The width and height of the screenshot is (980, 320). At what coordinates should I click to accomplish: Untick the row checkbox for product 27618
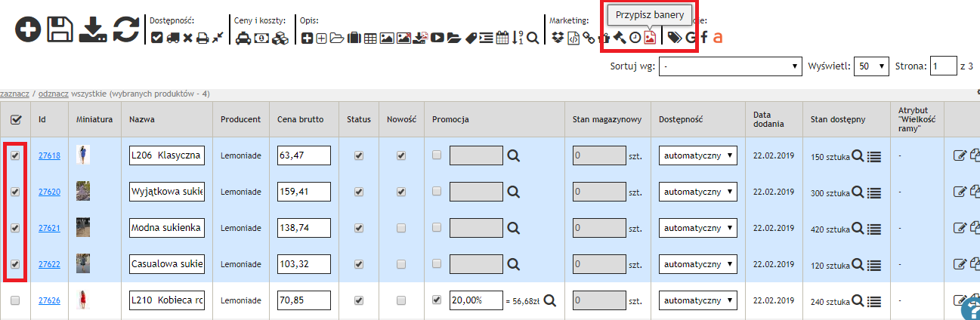[x=15, y=155]
